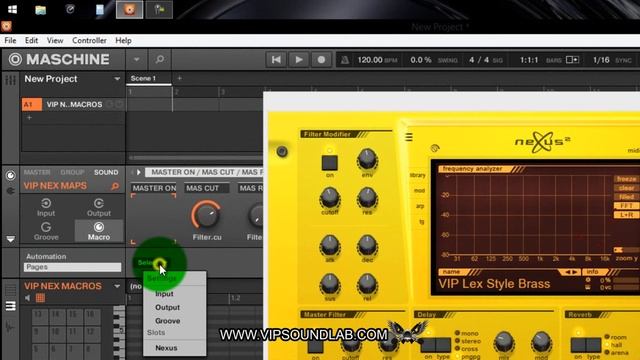This screenshot has height=360, width=640.
Task: Open the View menu
Action: point(55,40)
